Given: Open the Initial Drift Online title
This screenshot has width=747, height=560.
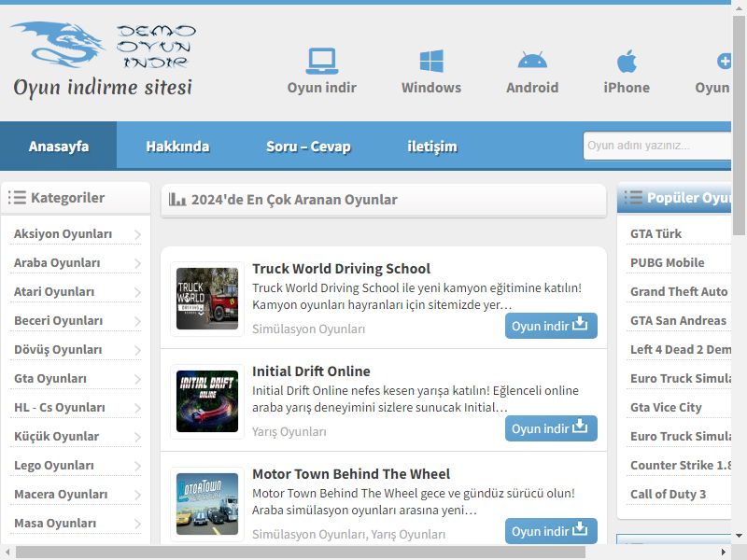Looking at the screenshot, I should pyautogui.click(x=311, y=371).
